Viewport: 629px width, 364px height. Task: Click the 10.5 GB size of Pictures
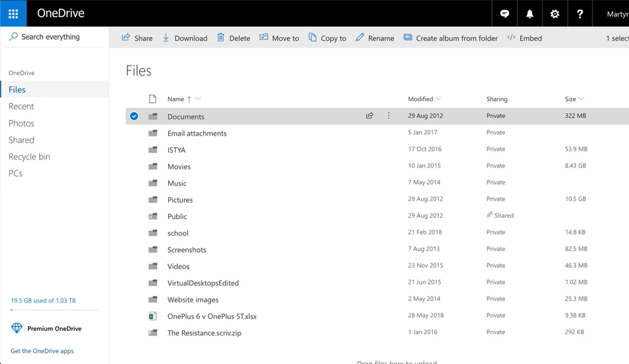575,199
